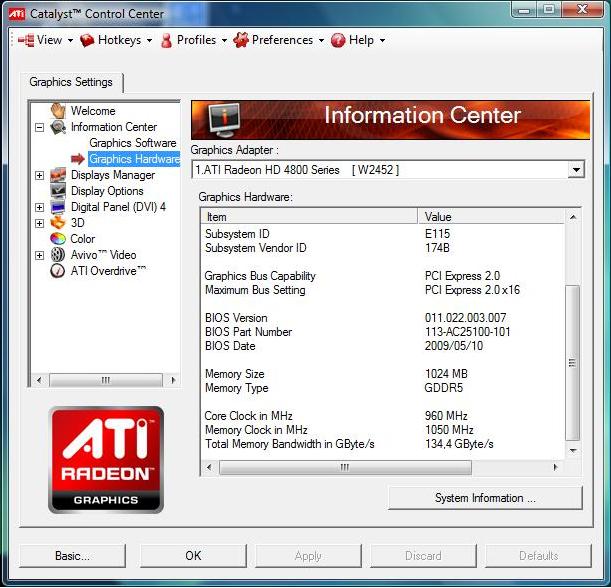Viewport: 611px width, 588px height.
Task: Click hardware list scroll right arrow
Action: pyautogui.click(x=556, y=467)
